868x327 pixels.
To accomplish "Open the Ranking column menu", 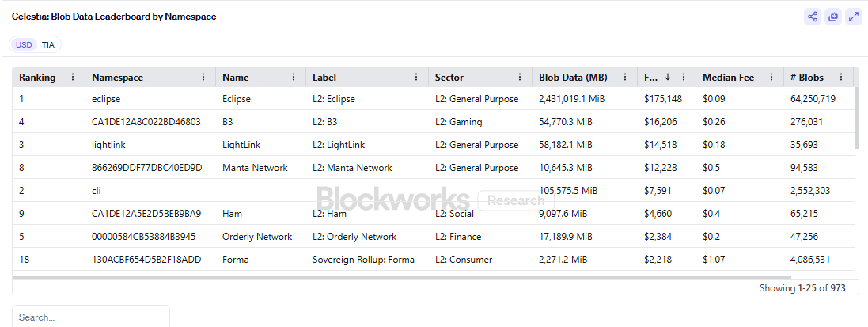I will 73,78.
